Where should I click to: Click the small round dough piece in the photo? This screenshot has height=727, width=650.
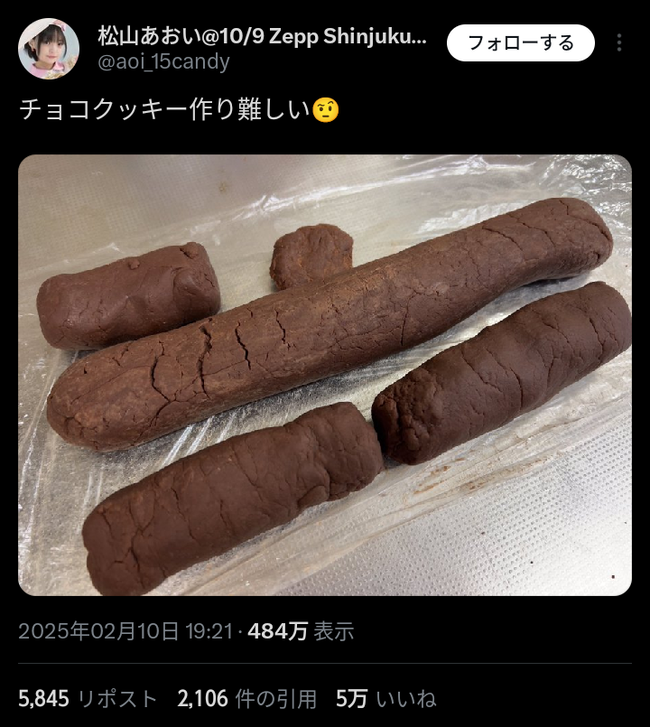(311, 256)
